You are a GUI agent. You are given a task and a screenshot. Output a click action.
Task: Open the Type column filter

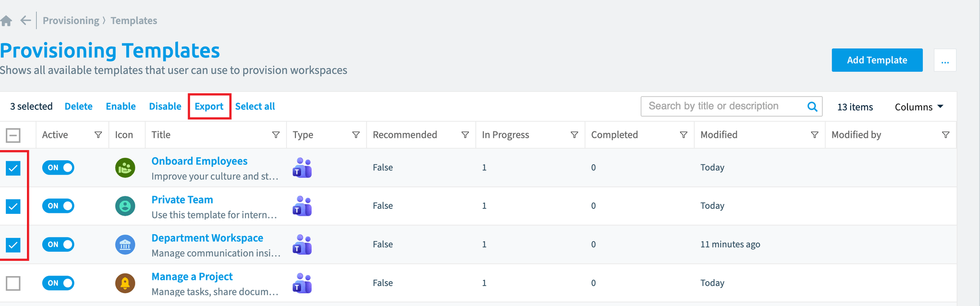pos(356,135)
